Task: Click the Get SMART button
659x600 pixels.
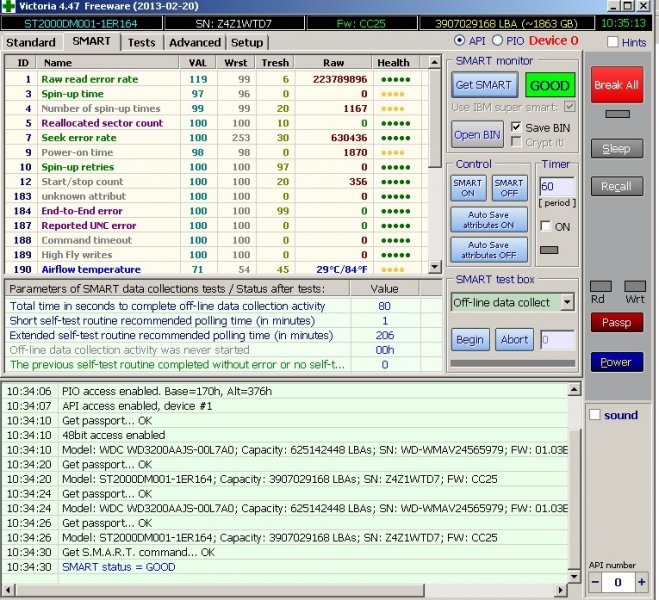Action: [484, 85]
